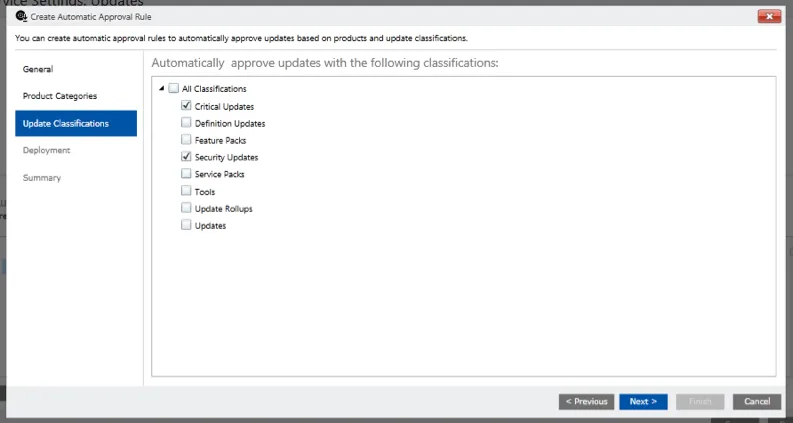
Task: Jump to the Summary step
Action: click(42, 178)
